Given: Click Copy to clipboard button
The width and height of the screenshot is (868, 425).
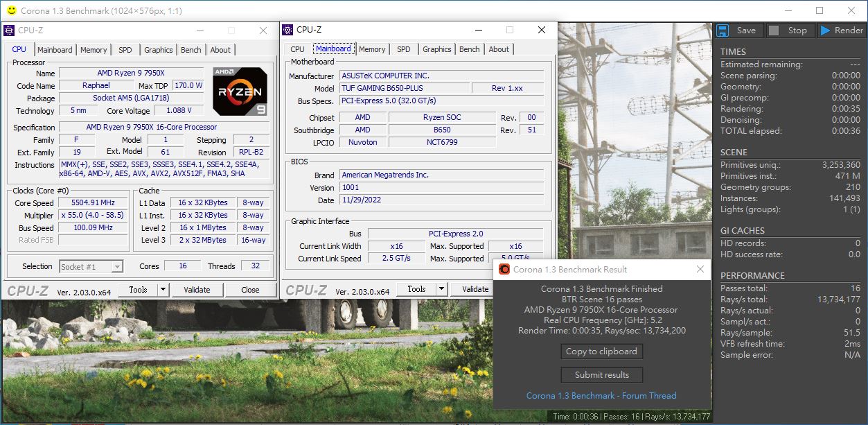Looking at the screenshot, I should click(x=601, y=352).
